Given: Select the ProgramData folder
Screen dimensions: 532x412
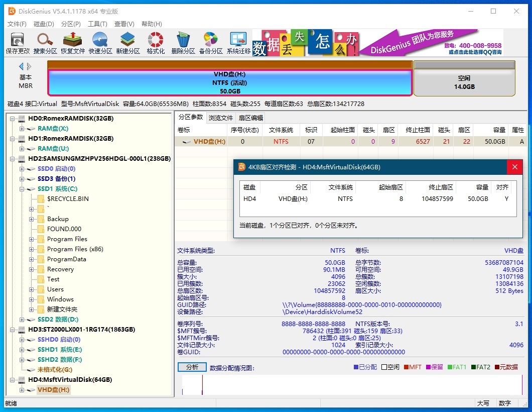Looking at the screenshot, I should pyautogui.click(x=66, y=259).
